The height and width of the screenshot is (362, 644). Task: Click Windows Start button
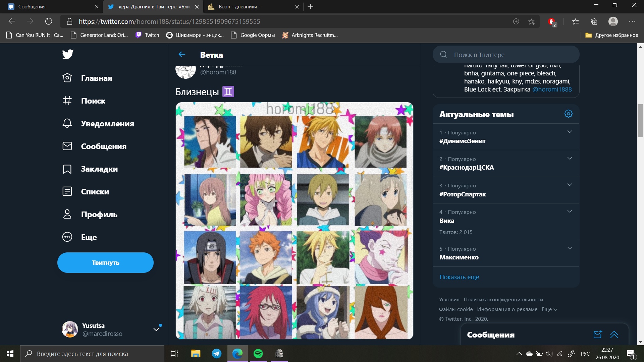pyautogui.click(x=10, y=353)
